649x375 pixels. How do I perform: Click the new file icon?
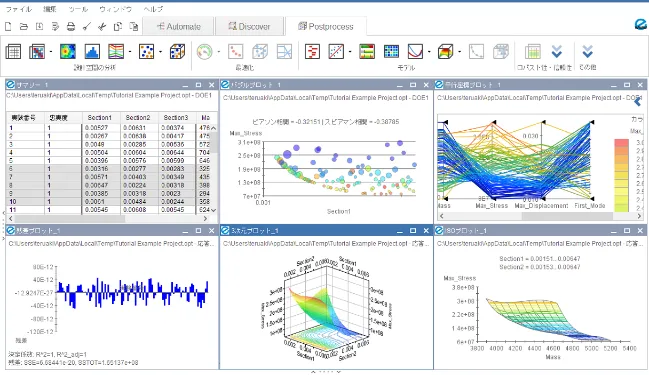coord(8,26)
